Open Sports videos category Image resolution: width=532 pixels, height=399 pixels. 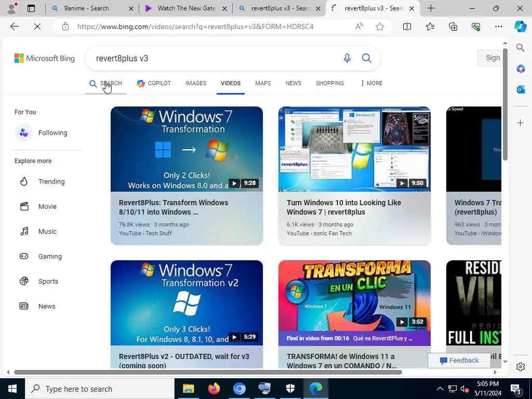point(38,281)
